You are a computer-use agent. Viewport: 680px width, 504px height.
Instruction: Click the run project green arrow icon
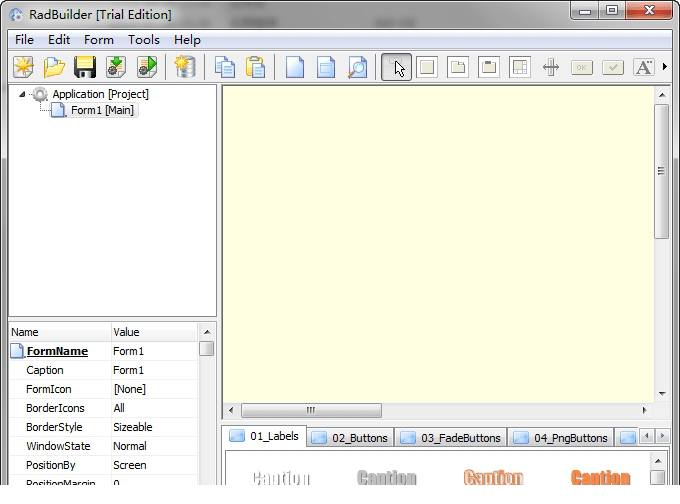[x=147, y=67]
